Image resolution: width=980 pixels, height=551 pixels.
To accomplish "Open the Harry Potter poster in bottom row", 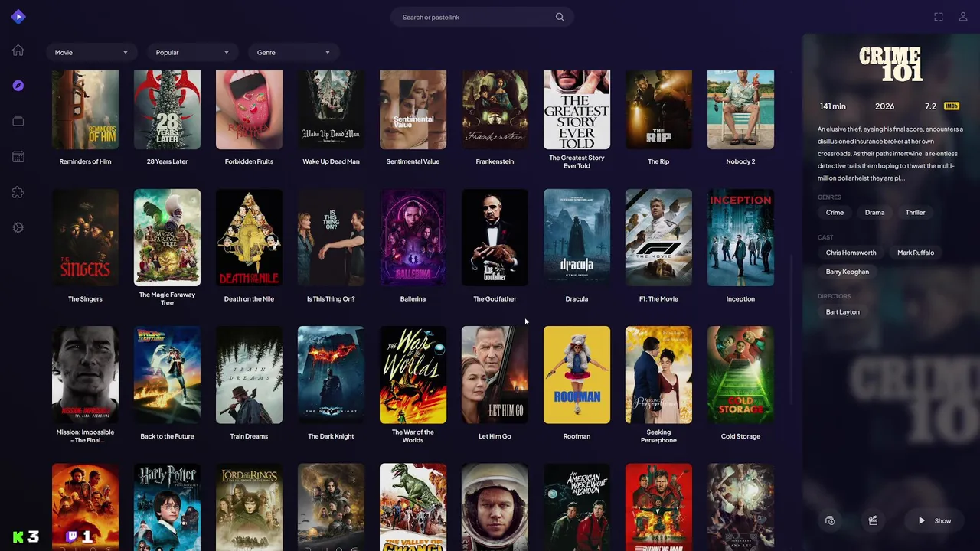I will (x=167, y=507).
